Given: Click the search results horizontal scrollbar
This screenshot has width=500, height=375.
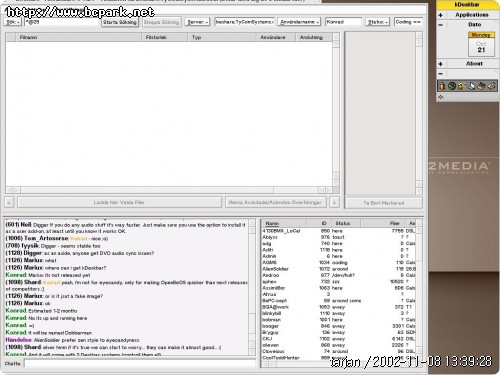Looking at the screenshot, I should [169, 190].
